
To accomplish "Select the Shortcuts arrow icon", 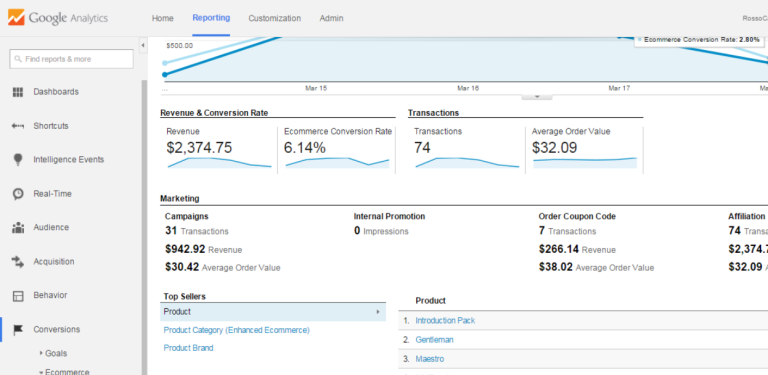I will tap(18, 126).
